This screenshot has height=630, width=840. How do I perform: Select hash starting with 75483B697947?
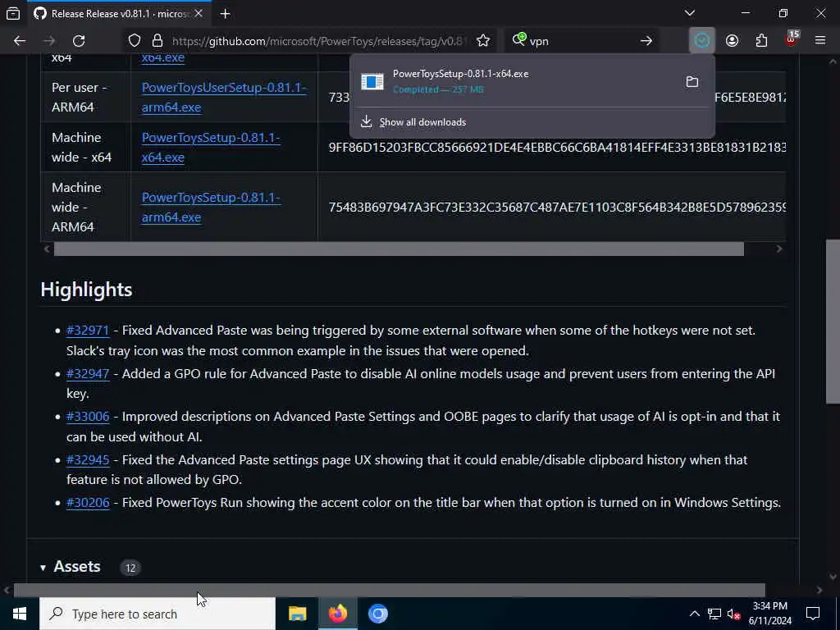tap(557, 208)
